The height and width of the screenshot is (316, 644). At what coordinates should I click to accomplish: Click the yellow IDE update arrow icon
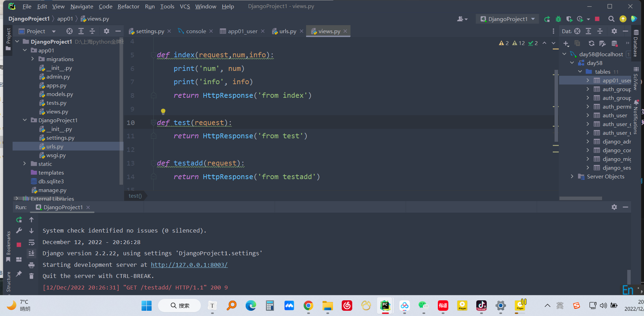623,19
